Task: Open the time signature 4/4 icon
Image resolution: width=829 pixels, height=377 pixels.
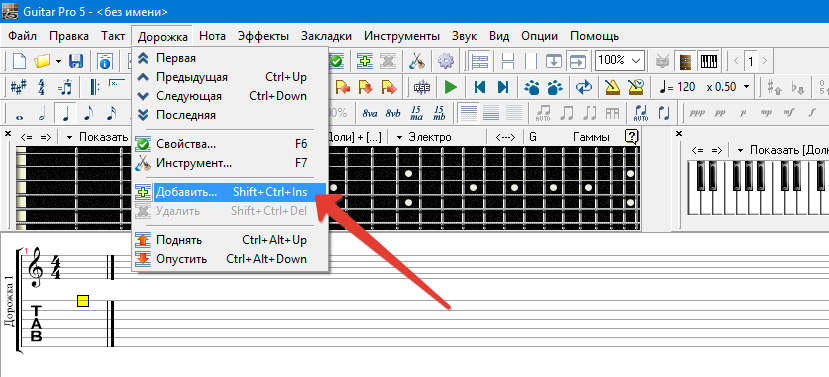Action: pyautogui.click(x=41, y=87)
